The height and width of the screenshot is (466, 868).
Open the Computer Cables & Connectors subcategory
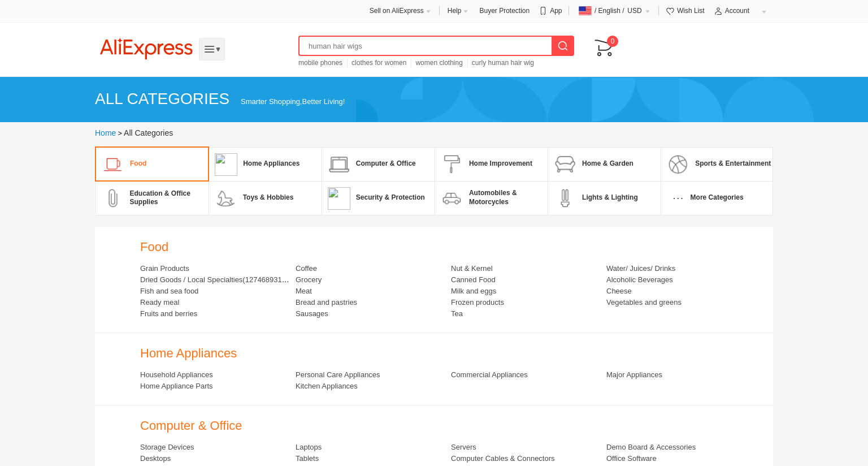point(502,459)
